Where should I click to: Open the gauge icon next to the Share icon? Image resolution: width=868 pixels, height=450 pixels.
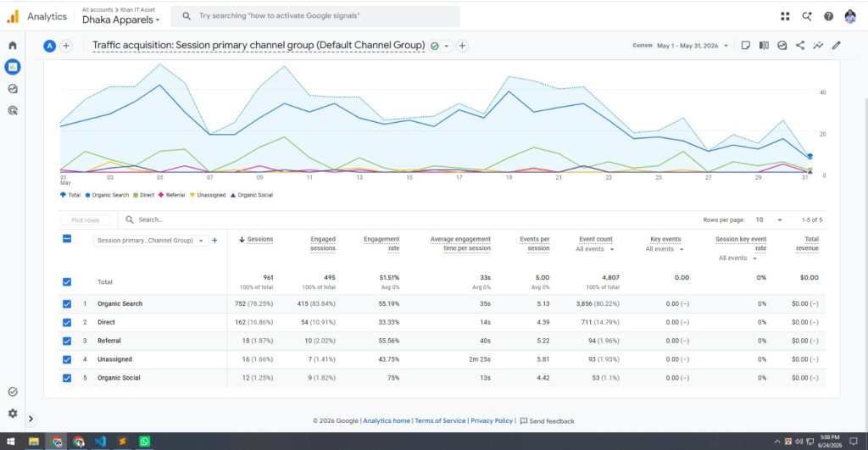point(782,46)
